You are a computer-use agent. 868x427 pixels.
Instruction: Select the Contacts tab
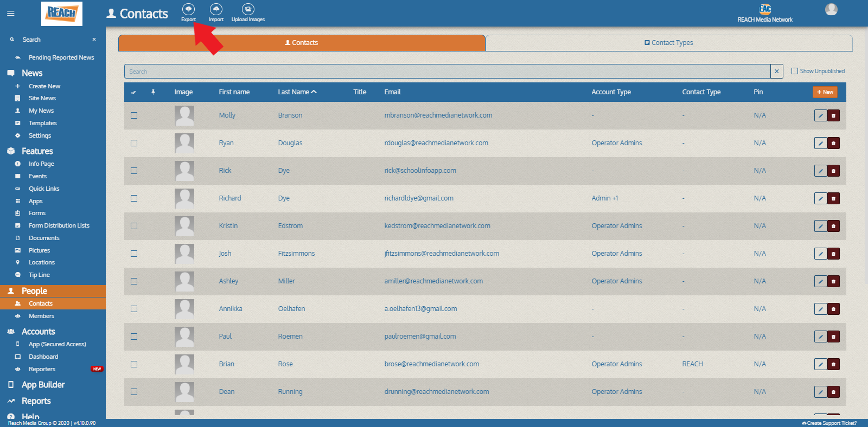[x=302, y=43]
